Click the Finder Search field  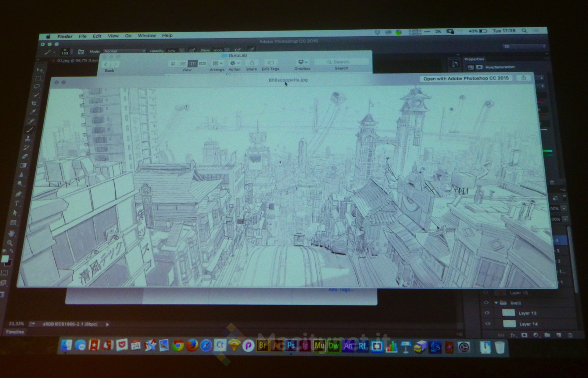tap(341, 62)
